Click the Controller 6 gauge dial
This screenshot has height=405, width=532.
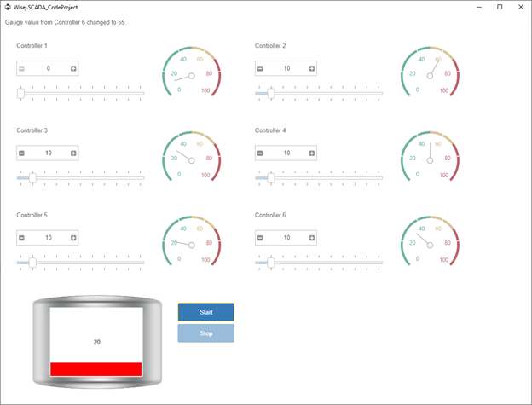pos(430,241)
